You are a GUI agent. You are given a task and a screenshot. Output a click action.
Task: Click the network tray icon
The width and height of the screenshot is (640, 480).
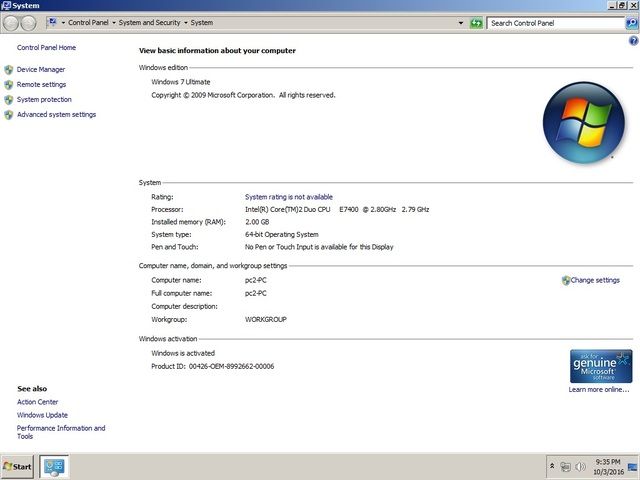point(566,467)
